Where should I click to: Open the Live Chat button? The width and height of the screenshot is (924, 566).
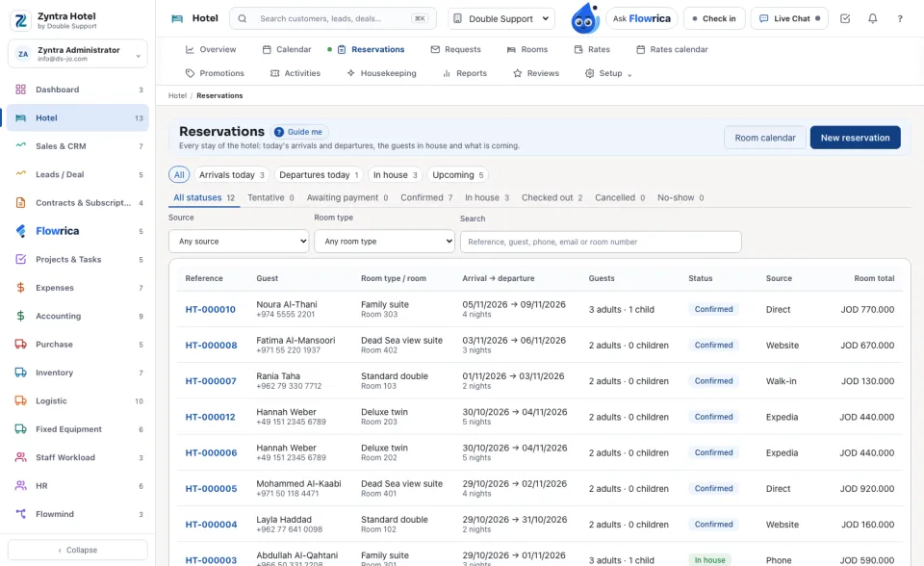[x=789, y=18]
